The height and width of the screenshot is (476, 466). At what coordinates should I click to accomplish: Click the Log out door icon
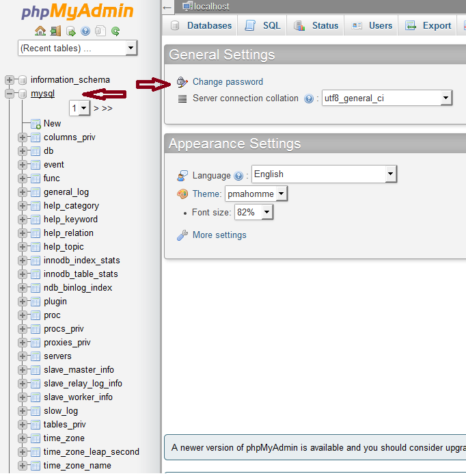click(55, 31)
